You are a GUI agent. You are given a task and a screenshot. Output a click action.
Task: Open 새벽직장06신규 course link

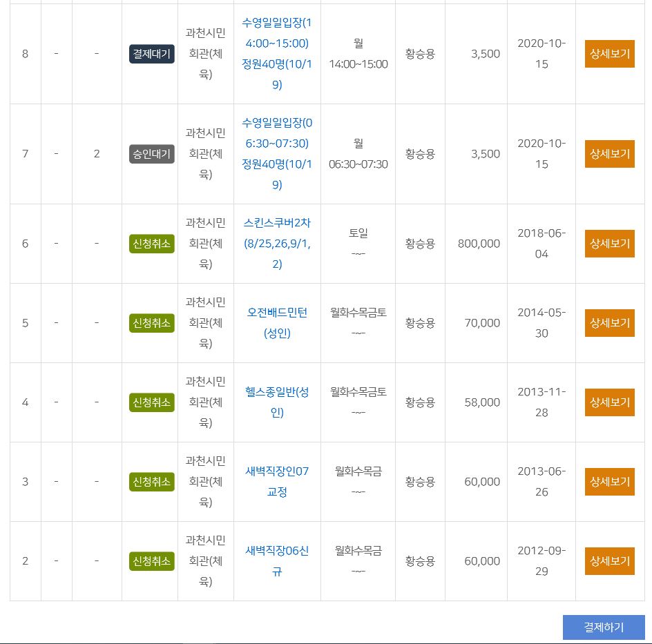coord(277,561)
